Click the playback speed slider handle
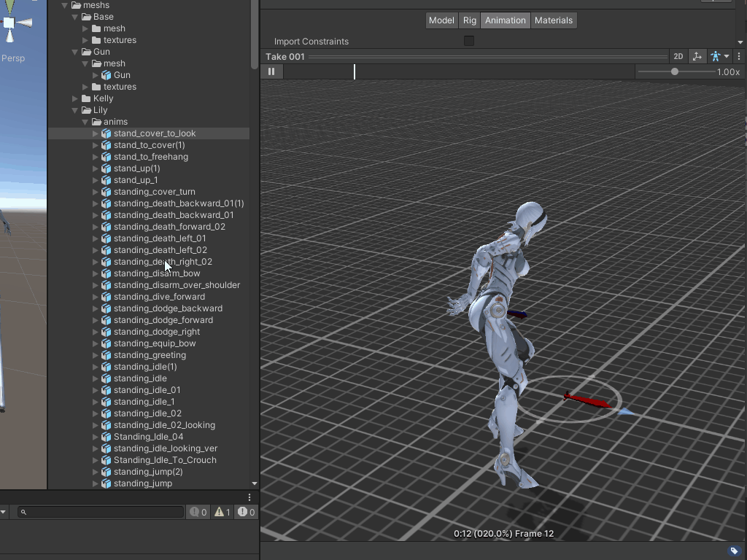Image resolution: width=747 pixels, height=560 pixels. click(675, 71)
